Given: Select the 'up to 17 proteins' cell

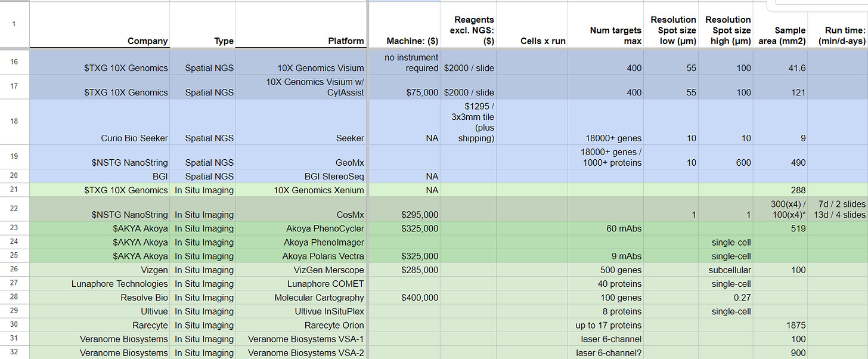Looking at the screenshot, I should (606, 324).
